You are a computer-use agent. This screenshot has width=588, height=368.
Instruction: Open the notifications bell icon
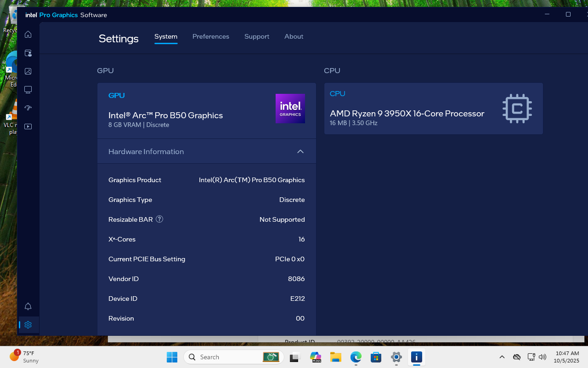(28, 306)
